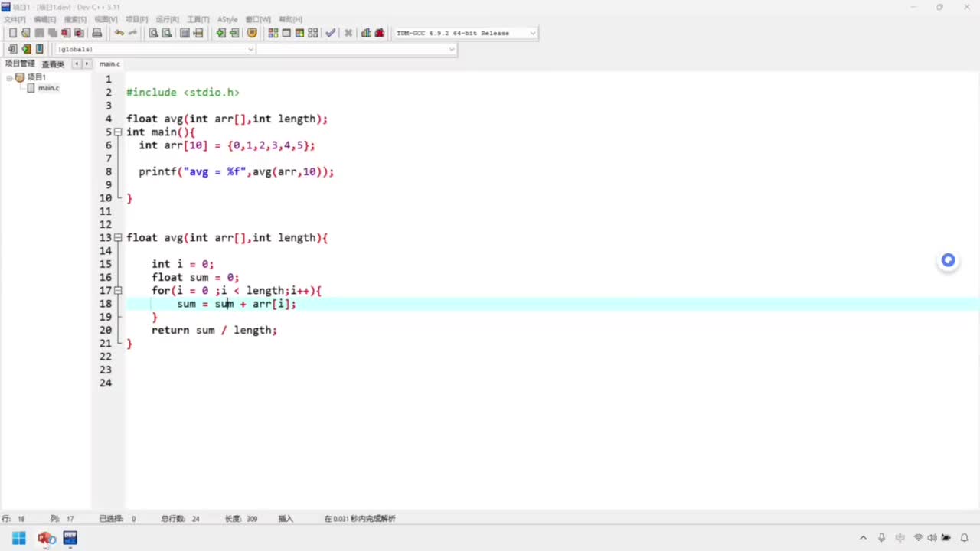
Task: Click the Open file toolbar icon
Action: coord(26,33)
